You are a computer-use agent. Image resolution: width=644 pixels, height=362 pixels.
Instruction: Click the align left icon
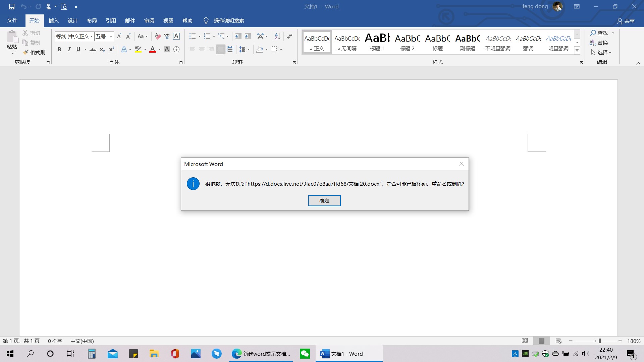click(193, 50)
